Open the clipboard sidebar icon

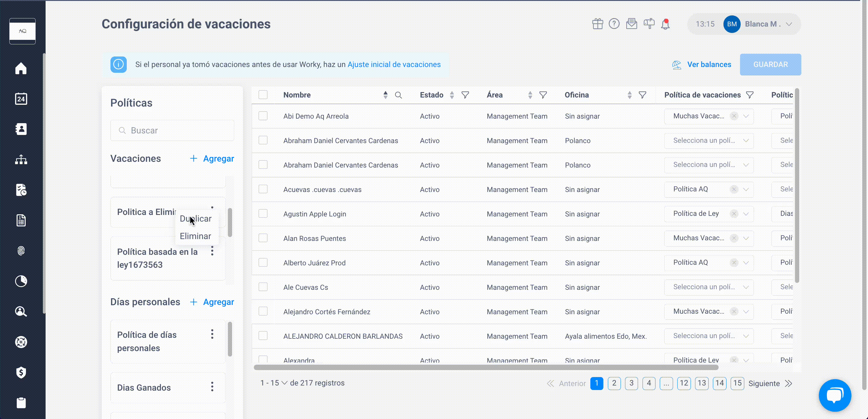(x=21, y=402)
